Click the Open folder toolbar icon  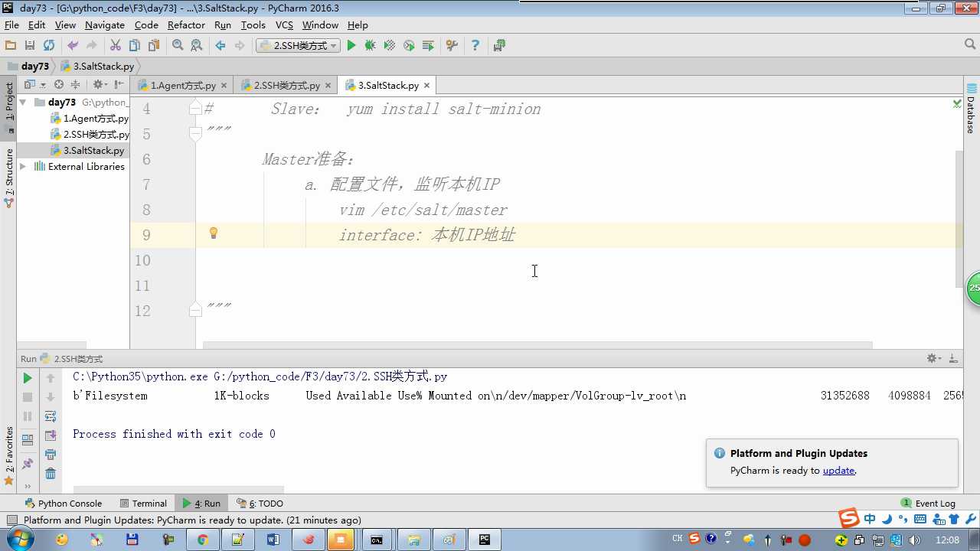(x=11, y=46)
